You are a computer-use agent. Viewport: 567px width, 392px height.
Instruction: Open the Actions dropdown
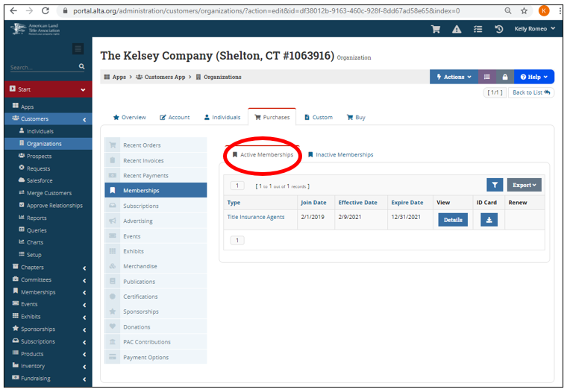[x=454, y=77]
